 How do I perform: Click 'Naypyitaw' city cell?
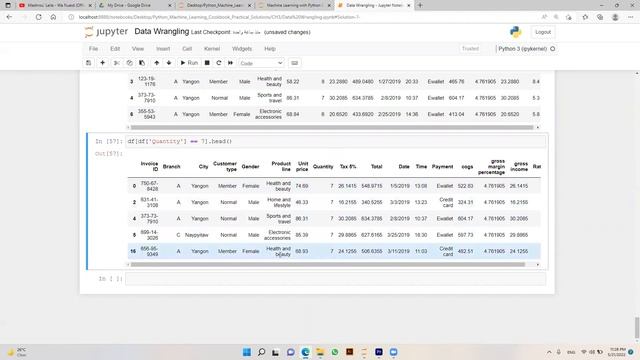click(197, 235)
